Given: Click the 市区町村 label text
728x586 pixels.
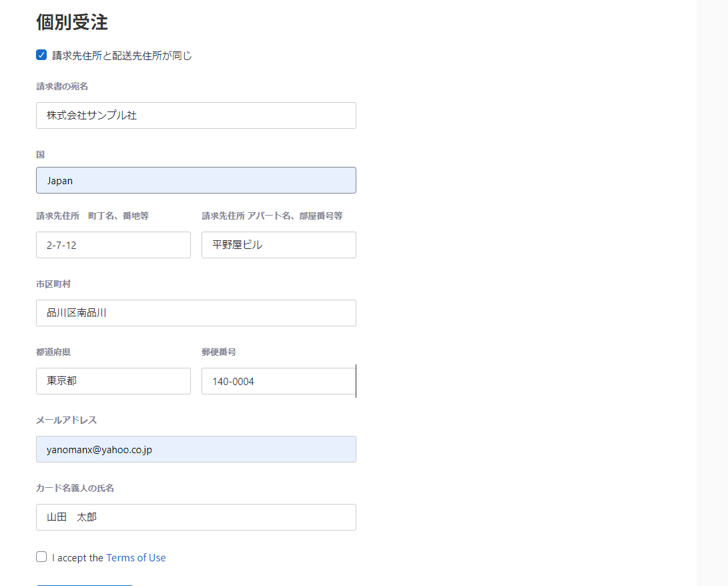Looking at the screenshot, I should coord(53,284).
